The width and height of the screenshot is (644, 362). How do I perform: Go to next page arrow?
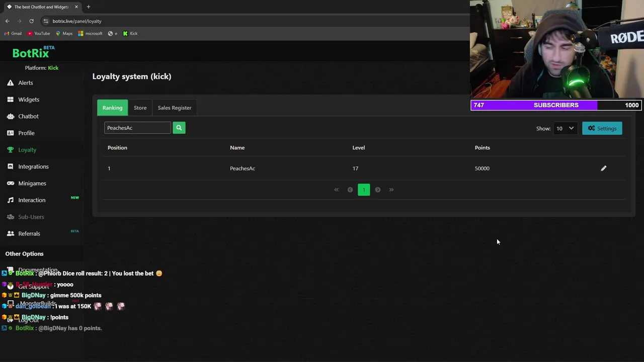377,190
